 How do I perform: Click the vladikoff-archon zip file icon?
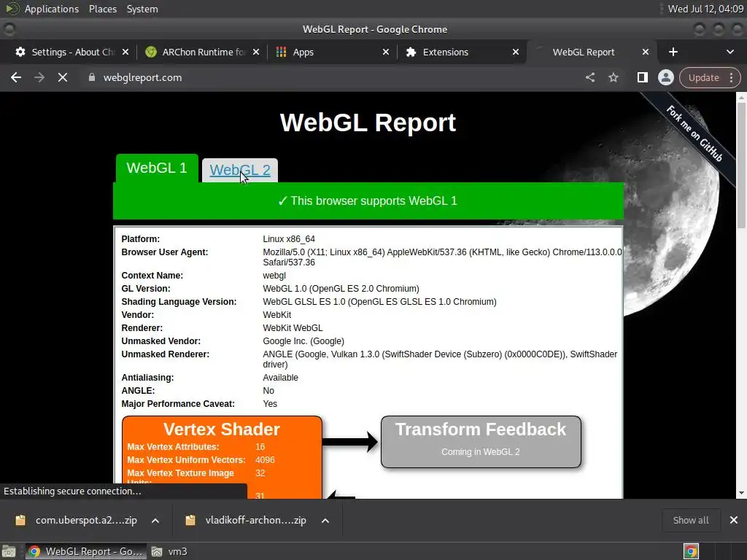coord(190,520)
